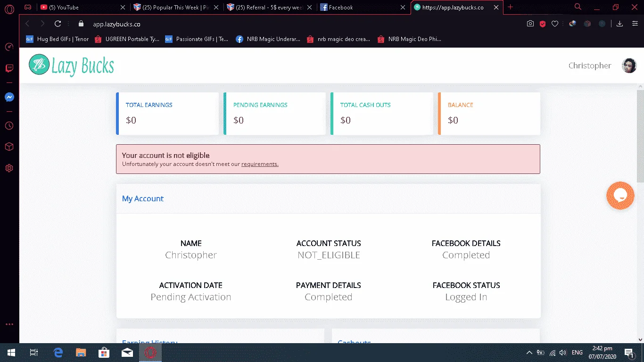The width and height of the screenshot is (644, 362).
Task: Open sidebar three-dot setup menu
Action: tap(9, 324)
